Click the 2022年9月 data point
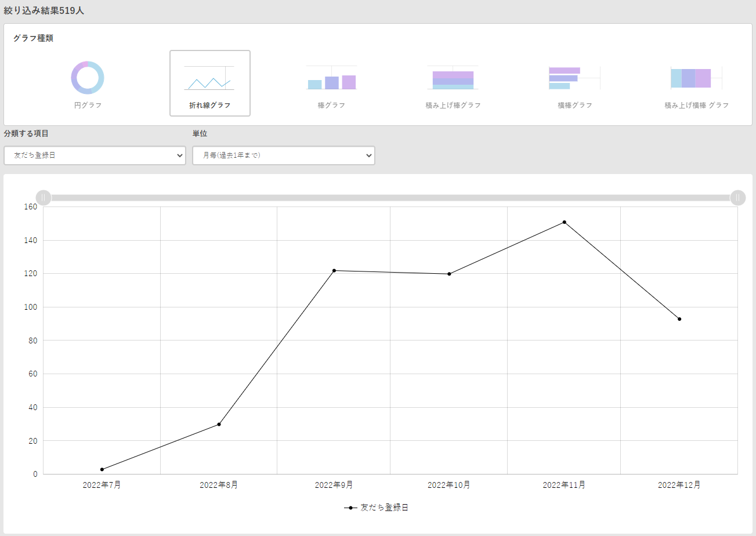 pos(334,270)
